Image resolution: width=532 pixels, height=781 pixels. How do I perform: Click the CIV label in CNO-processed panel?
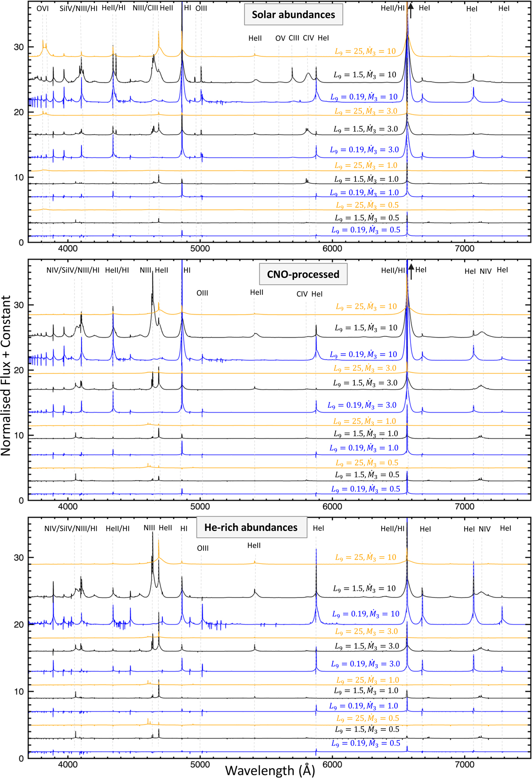pyautogui.click(x=302, y=294)
